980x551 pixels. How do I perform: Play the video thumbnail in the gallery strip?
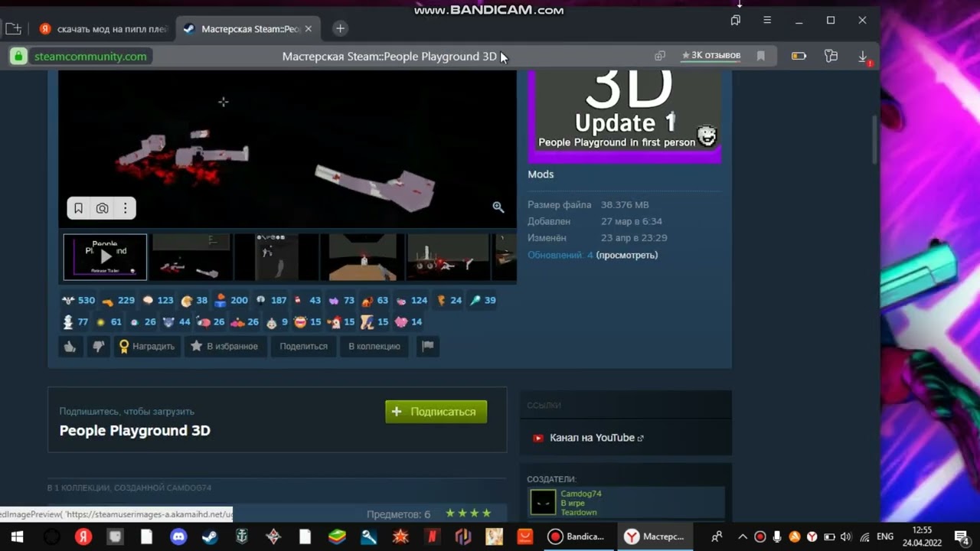[105, 257]
